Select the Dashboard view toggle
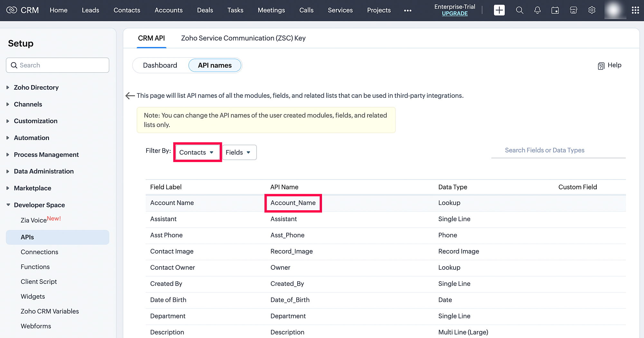Viewport: 644px width, 338px height. pyautogui.click(x=160, y=65)
